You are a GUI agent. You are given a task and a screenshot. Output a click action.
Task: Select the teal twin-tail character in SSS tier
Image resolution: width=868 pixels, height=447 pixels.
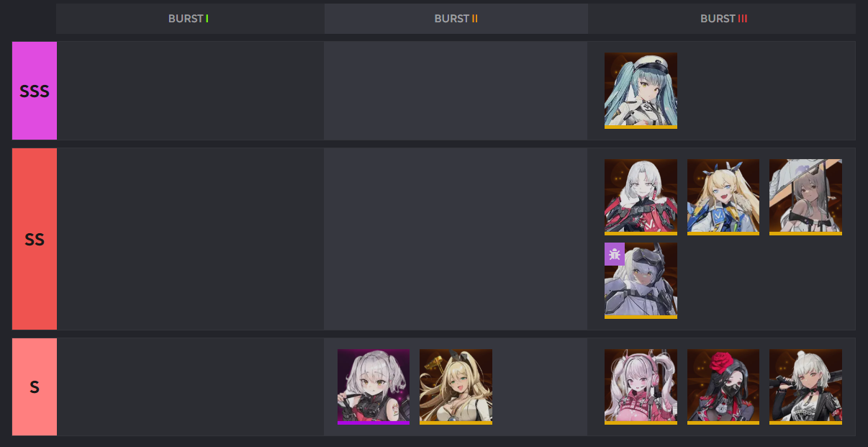click(641, 91)
